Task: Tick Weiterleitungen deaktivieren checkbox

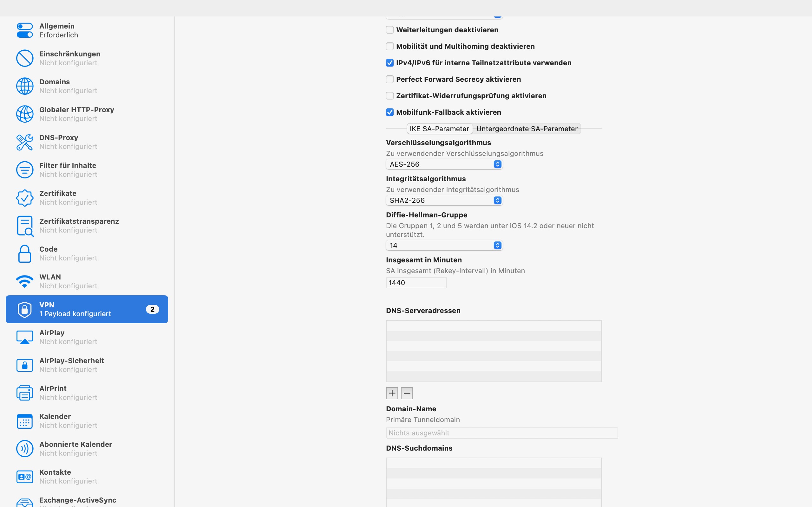Action: click(390, 30)
